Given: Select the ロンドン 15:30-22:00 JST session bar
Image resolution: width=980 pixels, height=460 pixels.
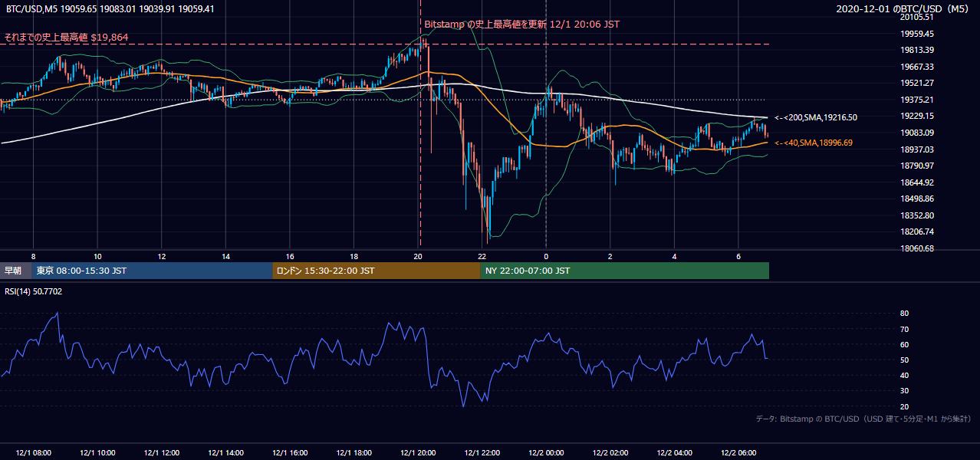Looking at the screenshot, I should point(376,271).
